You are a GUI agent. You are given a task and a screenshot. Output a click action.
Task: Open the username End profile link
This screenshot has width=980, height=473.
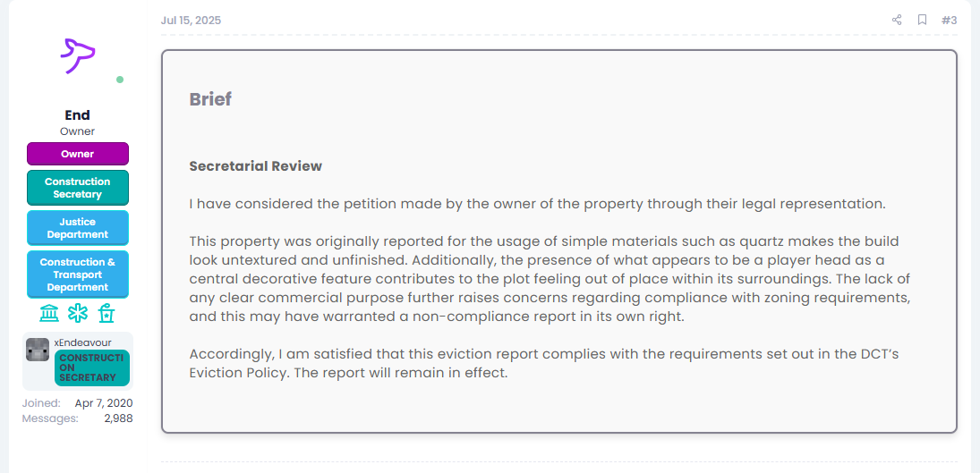pos(78,114)
